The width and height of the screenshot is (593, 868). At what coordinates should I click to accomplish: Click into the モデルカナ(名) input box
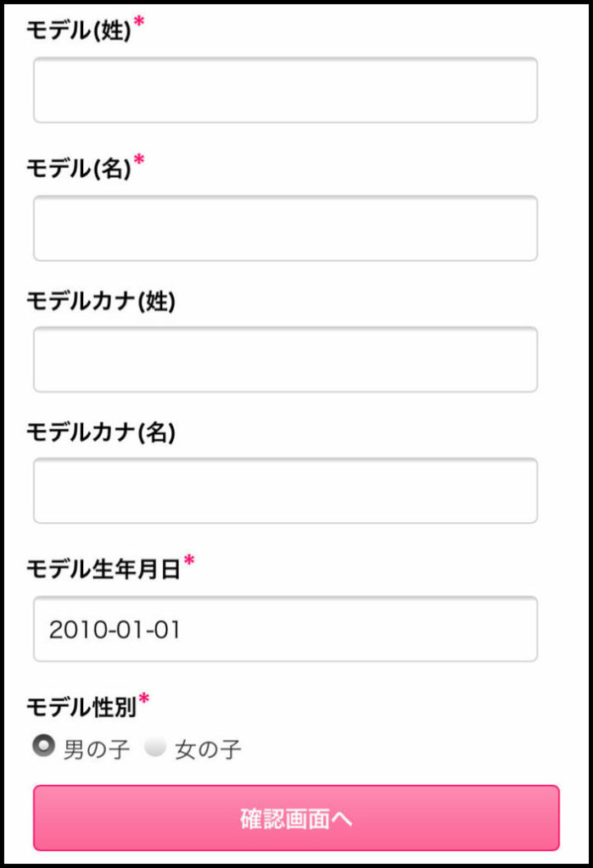tap(285, 491)
